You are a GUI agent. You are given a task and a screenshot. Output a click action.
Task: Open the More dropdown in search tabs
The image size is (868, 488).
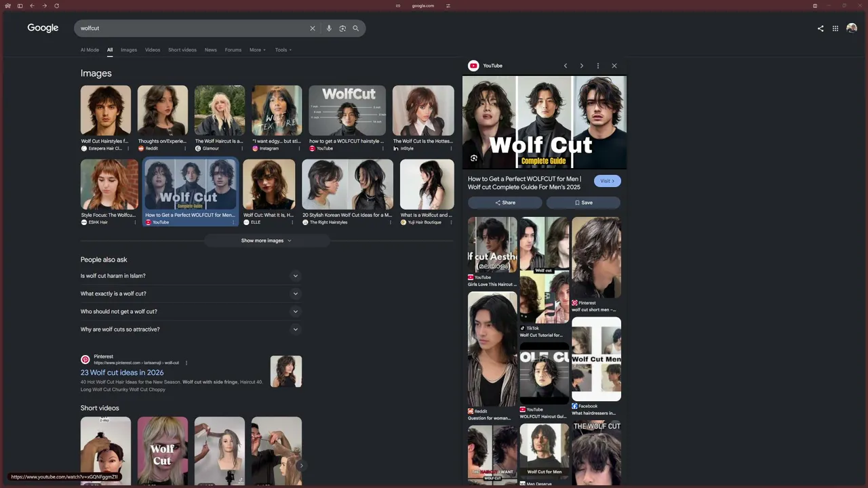[x=258, y=49]
